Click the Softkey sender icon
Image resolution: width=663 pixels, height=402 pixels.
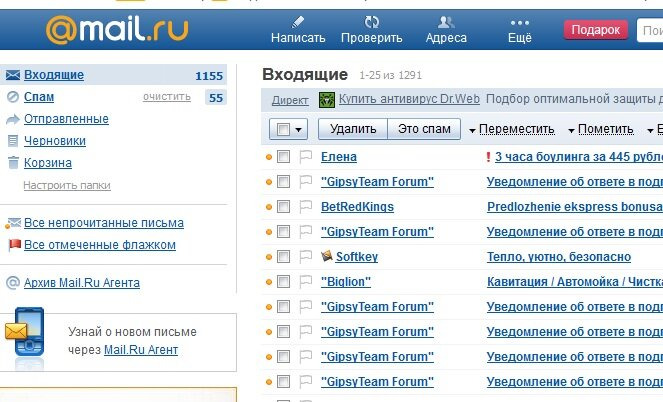326,256
